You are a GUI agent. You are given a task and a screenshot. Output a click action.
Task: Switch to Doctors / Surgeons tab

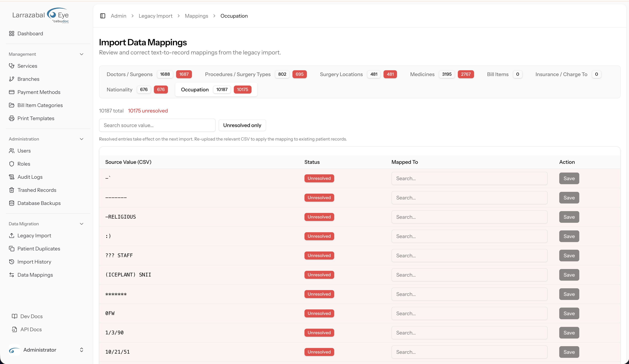click(149, 74)
